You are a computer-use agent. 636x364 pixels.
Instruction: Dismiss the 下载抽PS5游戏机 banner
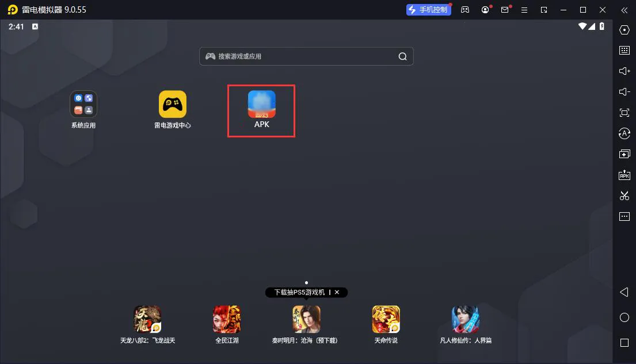tap(337, 292)
